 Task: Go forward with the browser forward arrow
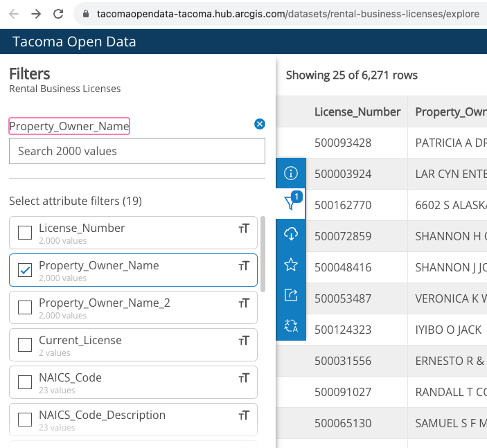[36, 14]
